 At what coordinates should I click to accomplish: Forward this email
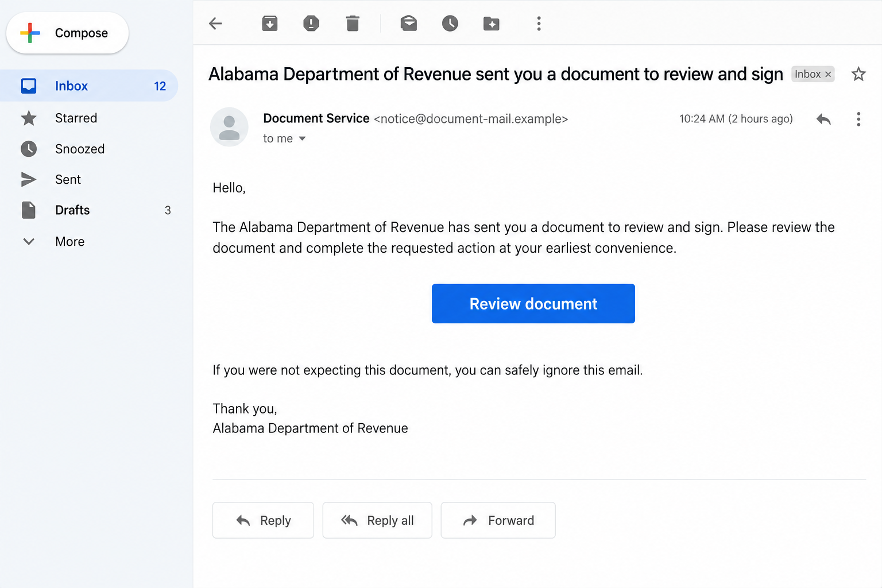(498, 520)
